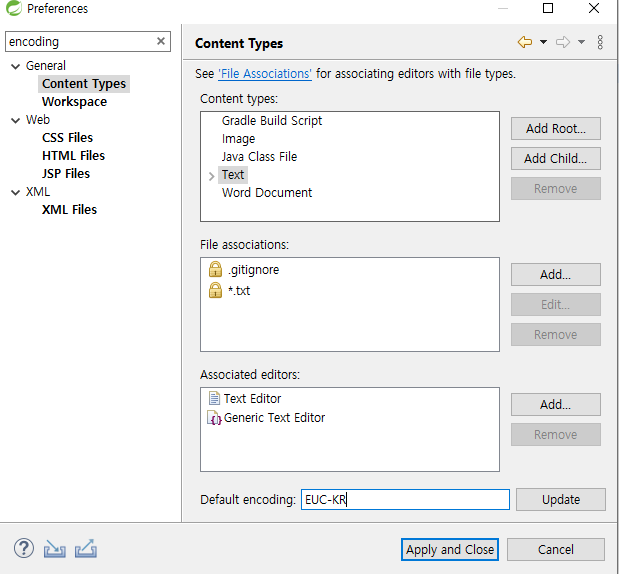Collapse the Web tree node
Viewport: 619px width, 574px height.
coord(15,120)
